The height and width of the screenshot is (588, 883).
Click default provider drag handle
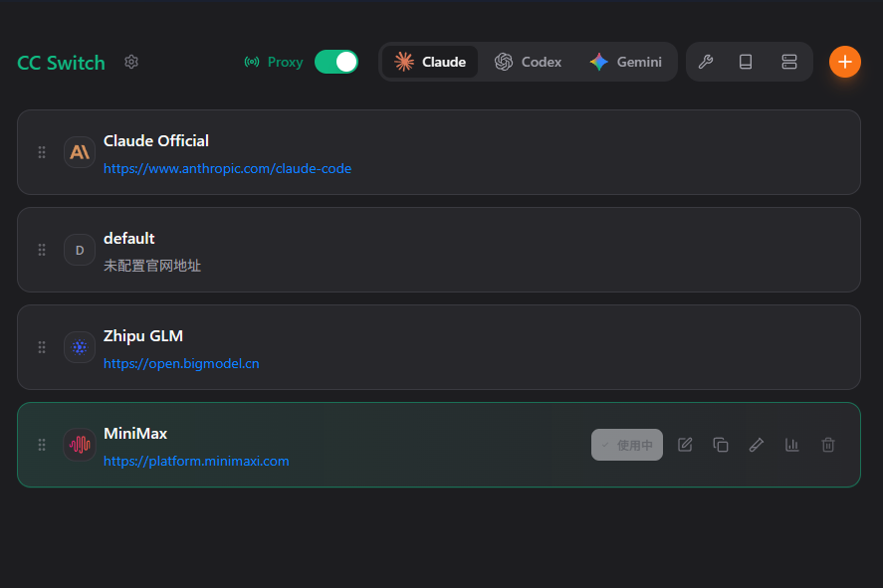(42, 250)
